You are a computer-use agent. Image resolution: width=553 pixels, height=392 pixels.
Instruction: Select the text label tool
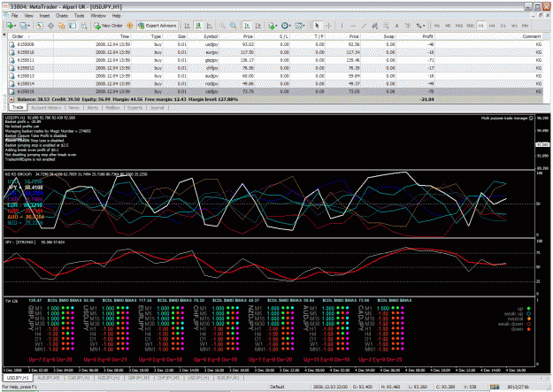pos(408,26)
